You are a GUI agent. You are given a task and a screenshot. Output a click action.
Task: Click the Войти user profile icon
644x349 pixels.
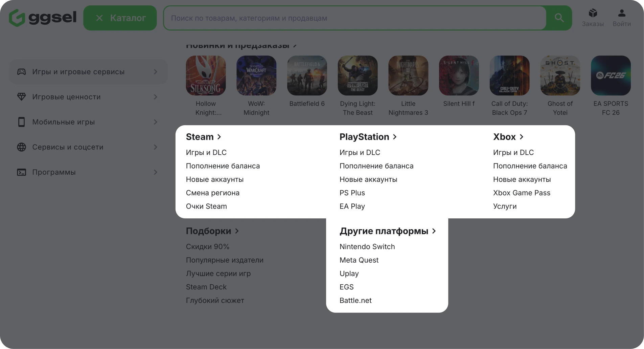coord(621,13)
